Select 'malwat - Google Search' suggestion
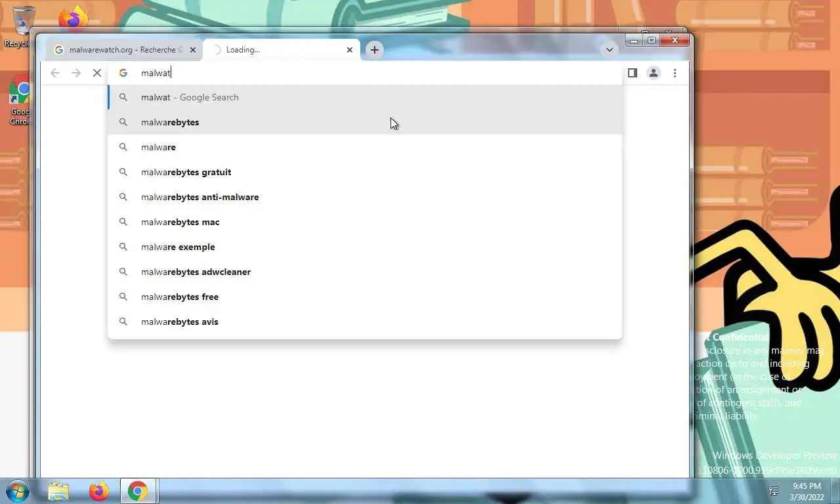 pos(365,97)
